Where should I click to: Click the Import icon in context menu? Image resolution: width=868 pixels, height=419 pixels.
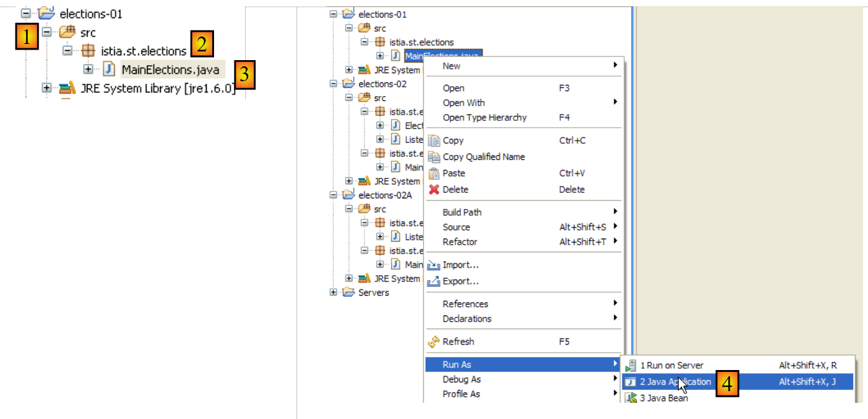pyautogui.click(x=434, y=265)
